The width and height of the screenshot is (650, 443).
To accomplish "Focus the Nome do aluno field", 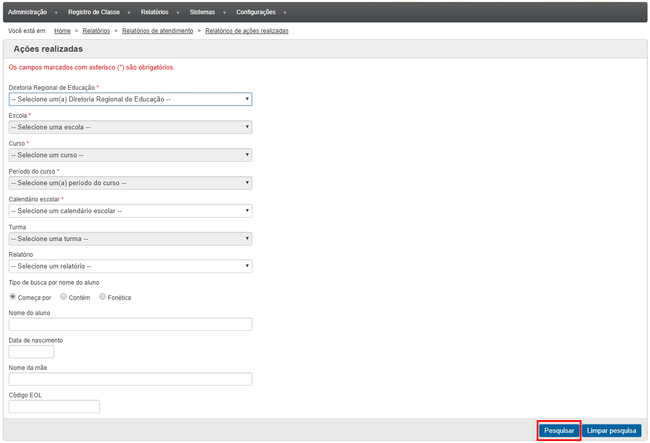I will pyautogui.click(x=130, y=324).
